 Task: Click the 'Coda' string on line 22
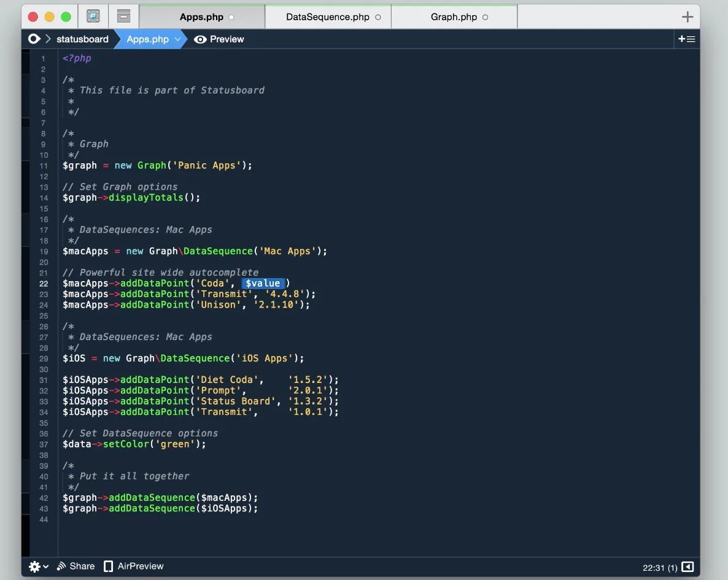click(212, 284)
